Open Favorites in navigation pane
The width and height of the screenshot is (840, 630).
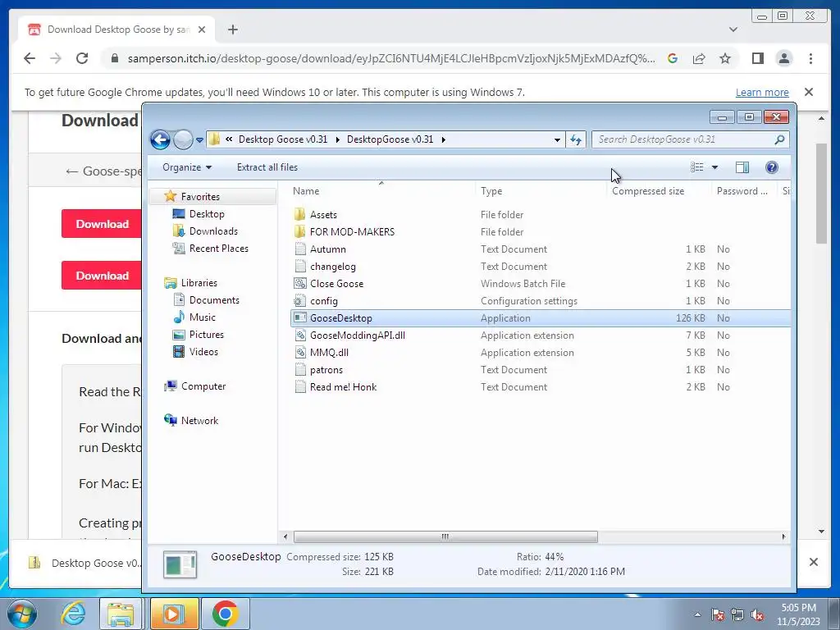click(200, 197)
